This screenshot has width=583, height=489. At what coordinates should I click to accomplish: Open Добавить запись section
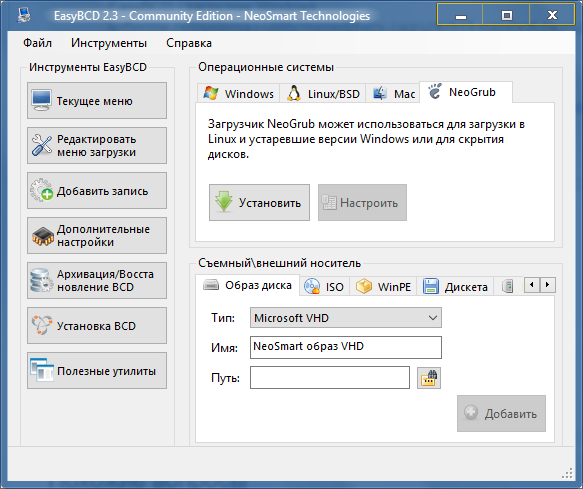(97, 191)
